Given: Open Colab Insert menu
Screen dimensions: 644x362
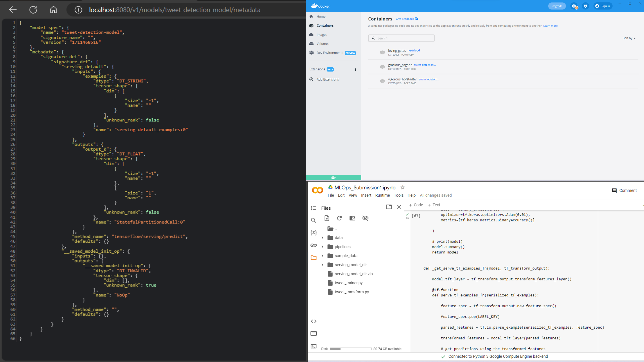Looking at the screenshot, I should 366,195.
